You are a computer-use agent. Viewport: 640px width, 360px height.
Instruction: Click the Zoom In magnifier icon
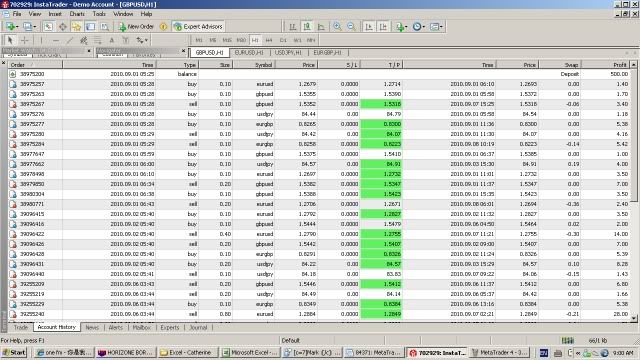pyautogui.click(x=337, y=27)
